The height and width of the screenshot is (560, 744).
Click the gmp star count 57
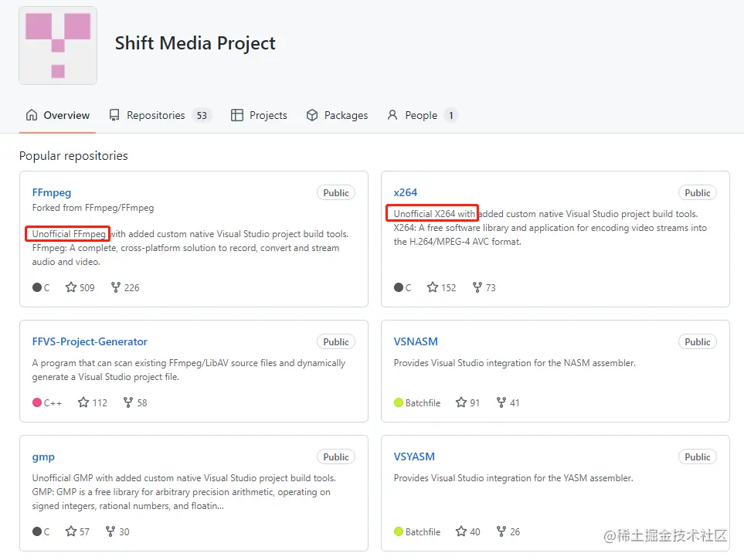coord(84,531)
